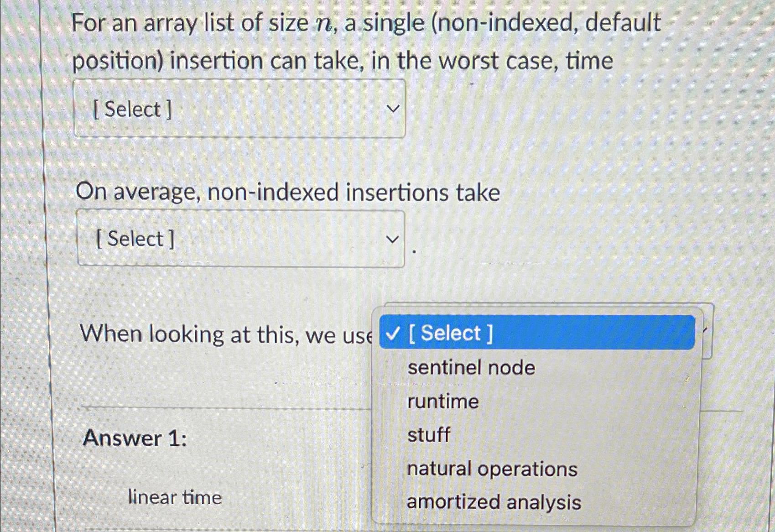
Task: Select 'runtime' from the open dropdown
Action: (442, 402)
